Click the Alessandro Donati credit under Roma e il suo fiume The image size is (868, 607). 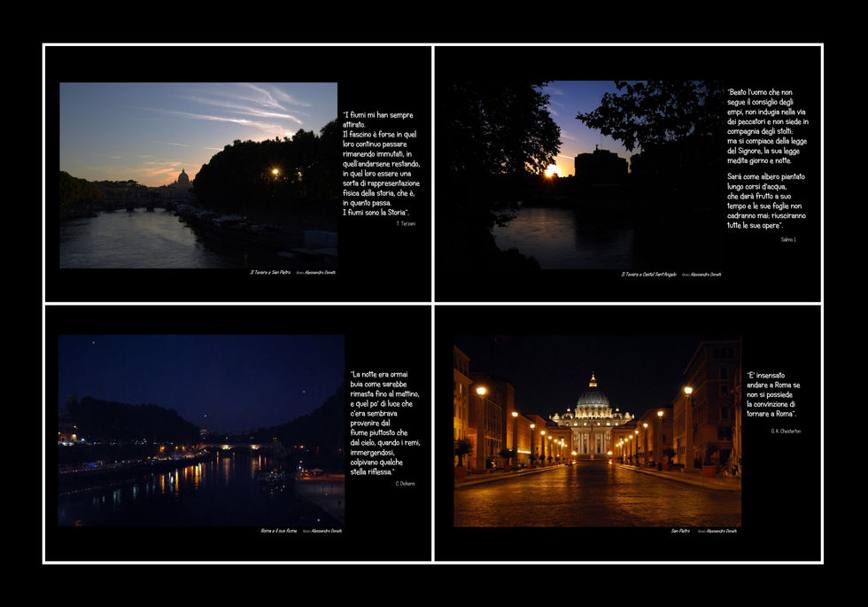[327, 531]
